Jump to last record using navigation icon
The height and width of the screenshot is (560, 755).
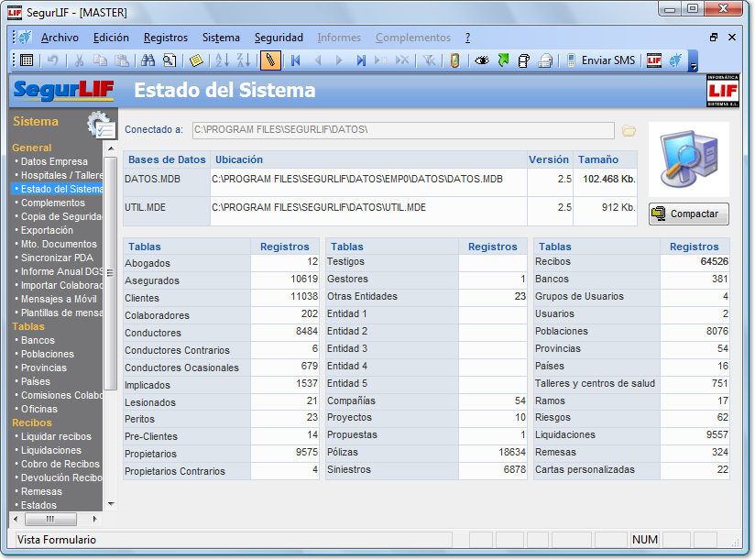[361, 60]
